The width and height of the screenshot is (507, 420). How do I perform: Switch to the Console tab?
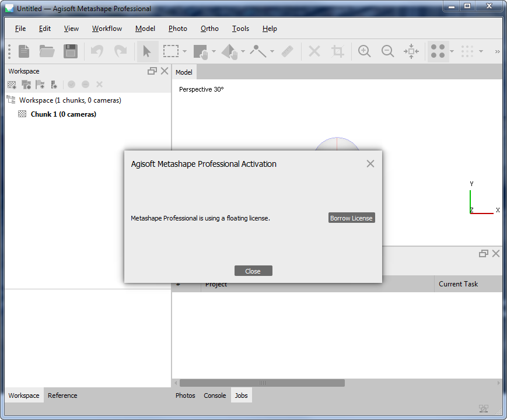pos(215,395)
